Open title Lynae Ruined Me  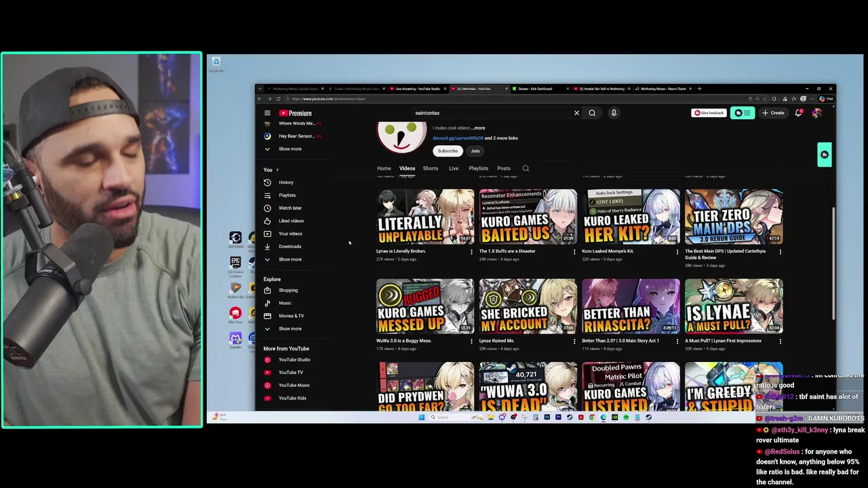click(496, 341)
